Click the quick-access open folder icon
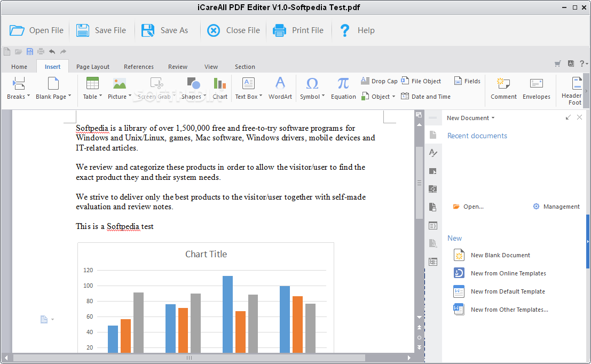This screenshot has width=591, height=364. [18, 51]
